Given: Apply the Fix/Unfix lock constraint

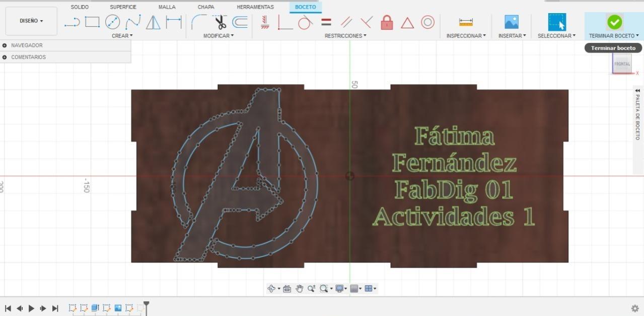Looking at the screenshot, I should click(387, 22).
